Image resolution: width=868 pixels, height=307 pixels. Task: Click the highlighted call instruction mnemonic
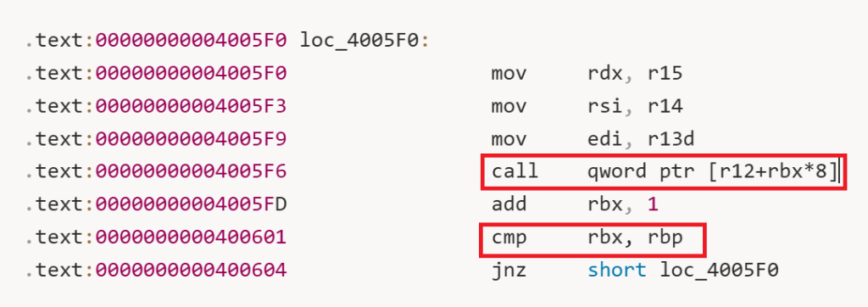click(x=515, y=171)
